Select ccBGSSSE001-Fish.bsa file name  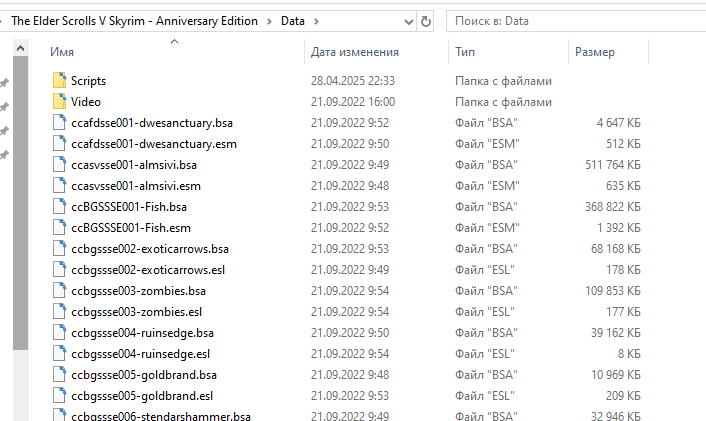pyautogui.click(x=129, y=207)
